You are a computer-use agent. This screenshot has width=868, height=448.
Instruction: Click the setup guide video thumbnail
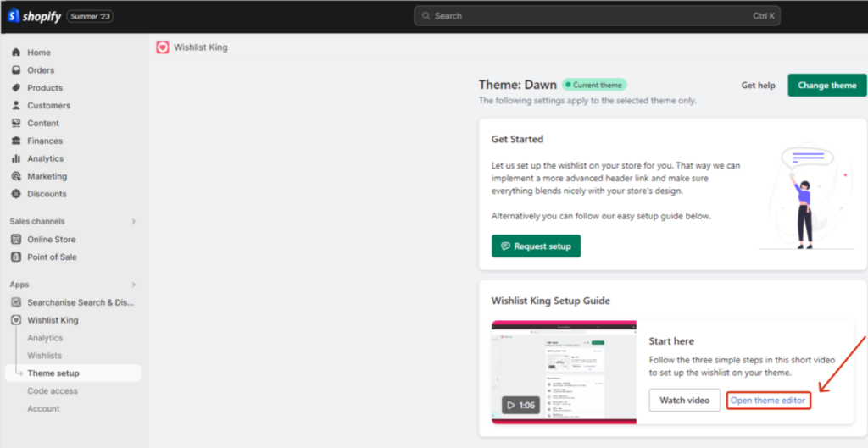[x=564, y=373]
